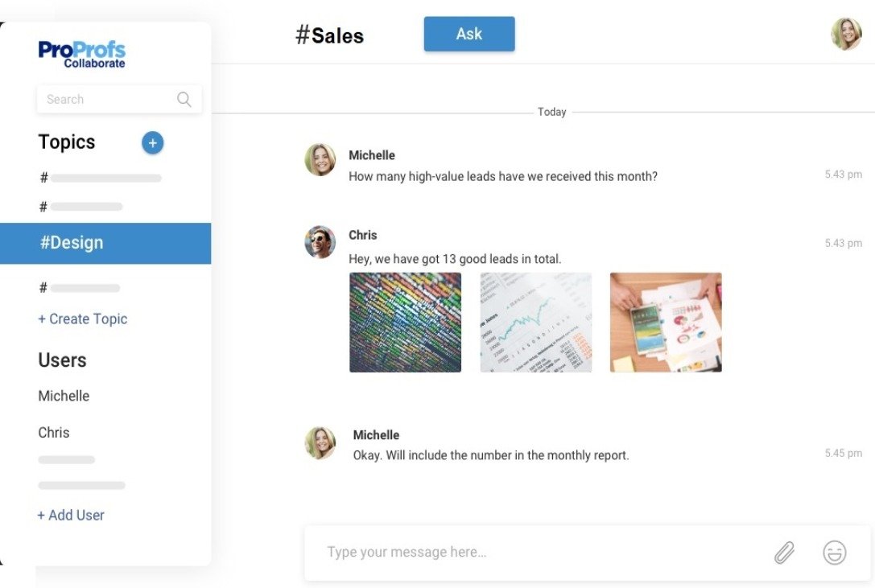Click the ProProfs Collaborate logo
This screenshot has height=588, width=875.
(x=81, y=54)
